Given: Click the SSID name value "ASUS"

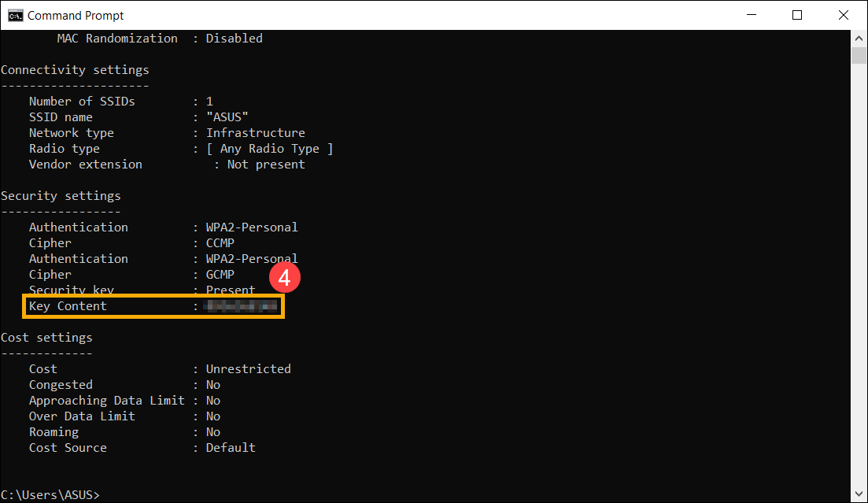Looking at the screenshot, I should pyautogui.click(x=227, y=117).
